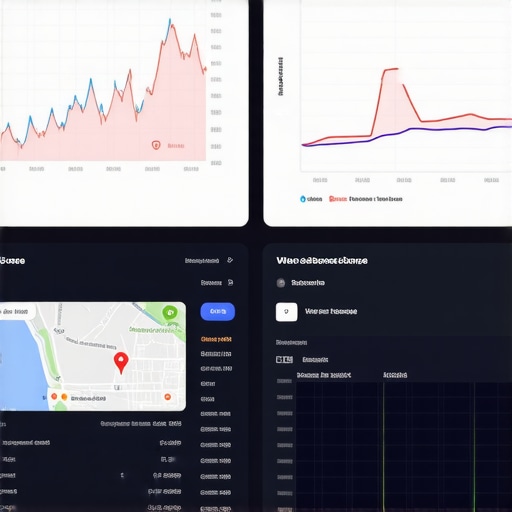Click the small white badge above the dark chart
The image size is (512, 512).
(x=284, y=359)
